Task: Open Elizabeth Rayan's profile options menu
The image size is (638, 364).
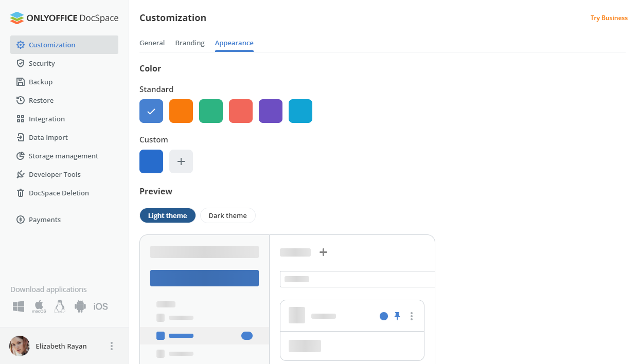Action: click(112, 346)
